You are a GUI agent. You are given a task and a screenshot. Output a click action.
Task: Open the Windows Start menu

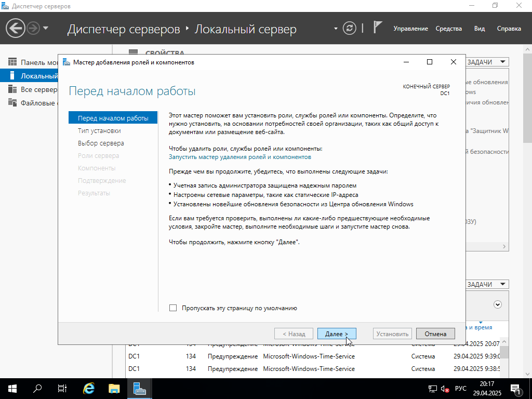coord(12,389)
